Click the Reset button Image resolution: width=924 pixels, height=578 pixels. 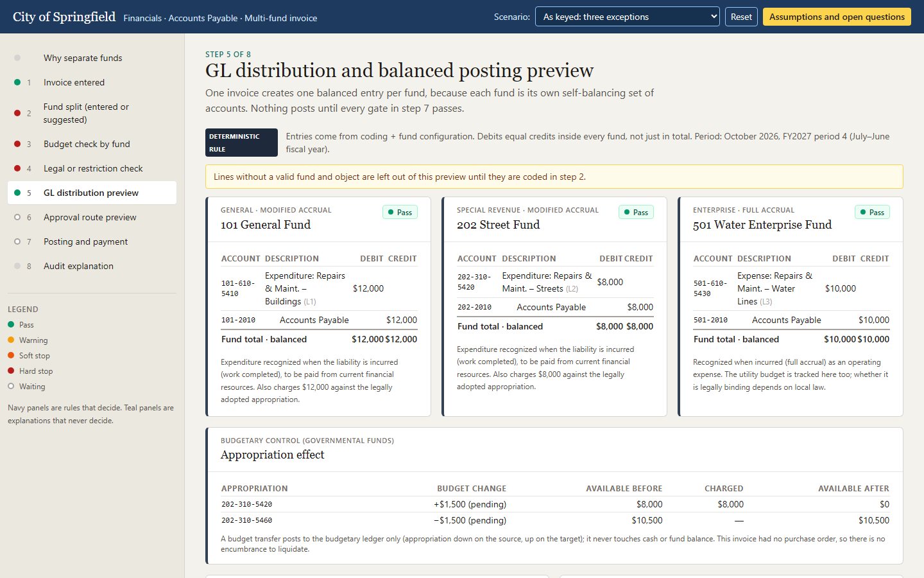tap(741, 17)
